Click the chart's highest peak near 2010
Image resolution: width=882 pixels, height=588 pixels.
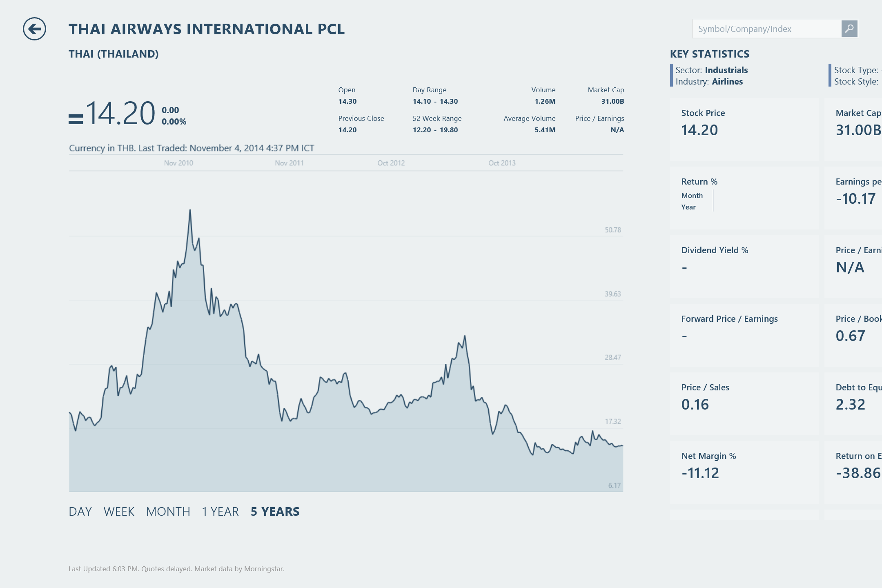(190, 210)
